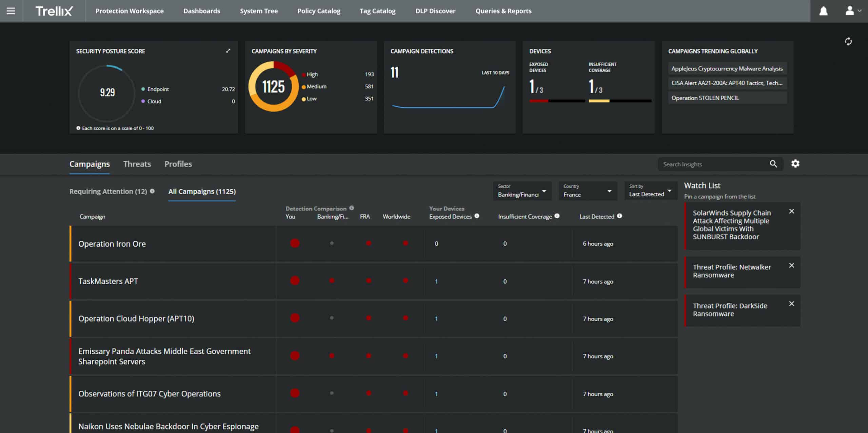The image size is (868, 433).
Task: Click the Low severity legend entry
Action: point(338,99)
